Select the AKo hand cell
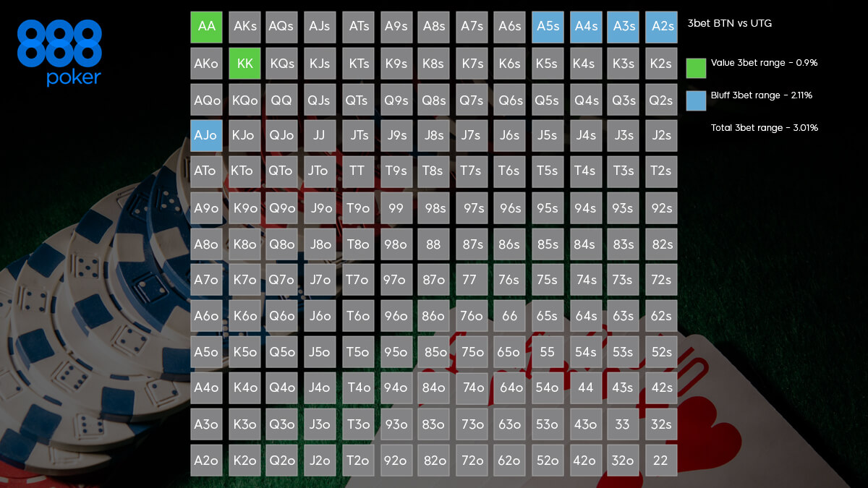868x488 pixels. coord(206,63)
